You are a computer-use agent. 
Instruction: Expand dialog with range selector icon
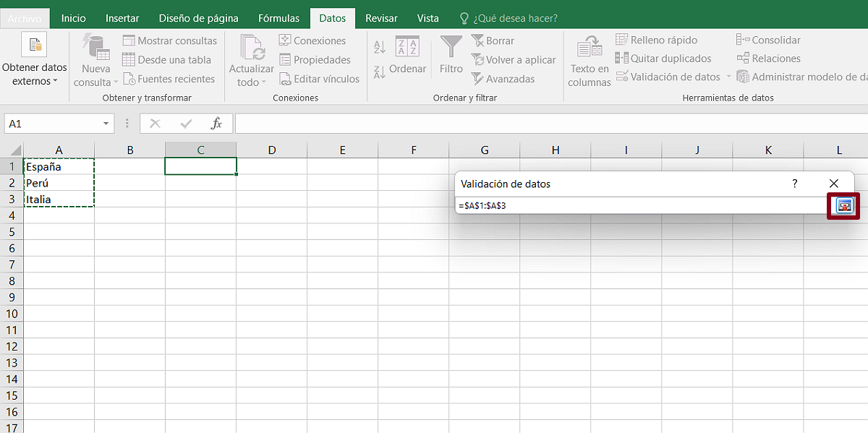coord(843,206)
